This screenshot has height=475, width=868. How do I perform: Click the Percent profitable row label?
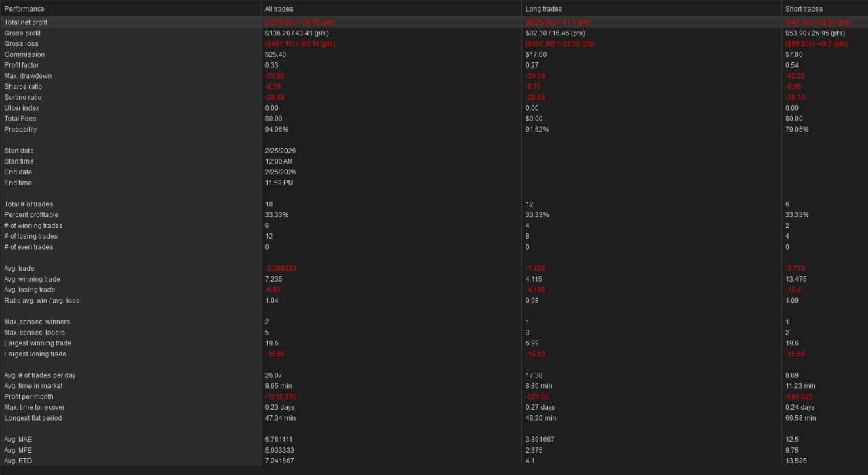tap(31, 215)
